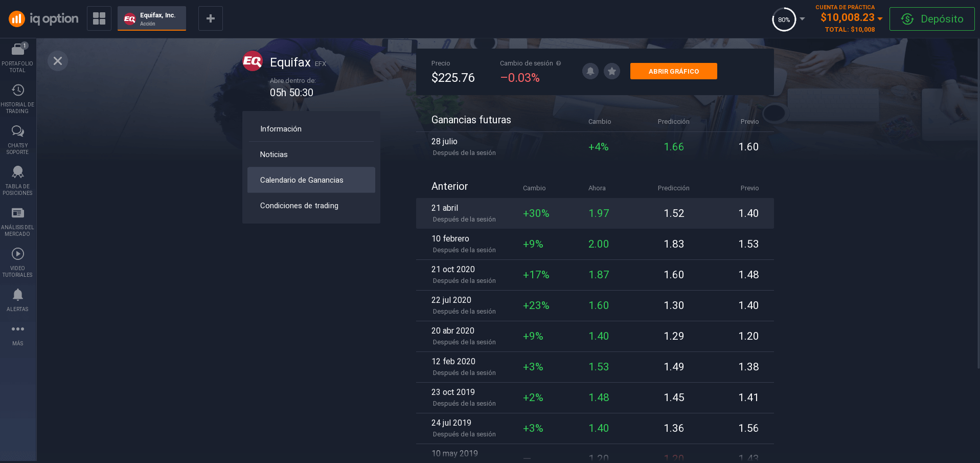The width and height of the screenshot is (980, 463).
Task: Select the 10 febrero earnings row
Action: click(x=595, y=244)
